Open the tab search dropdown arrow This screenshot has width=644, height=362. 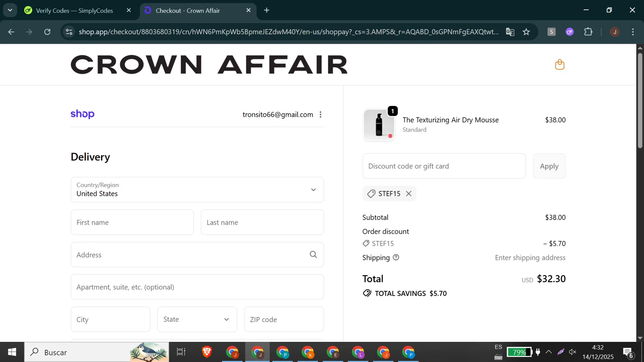(10, 10)
